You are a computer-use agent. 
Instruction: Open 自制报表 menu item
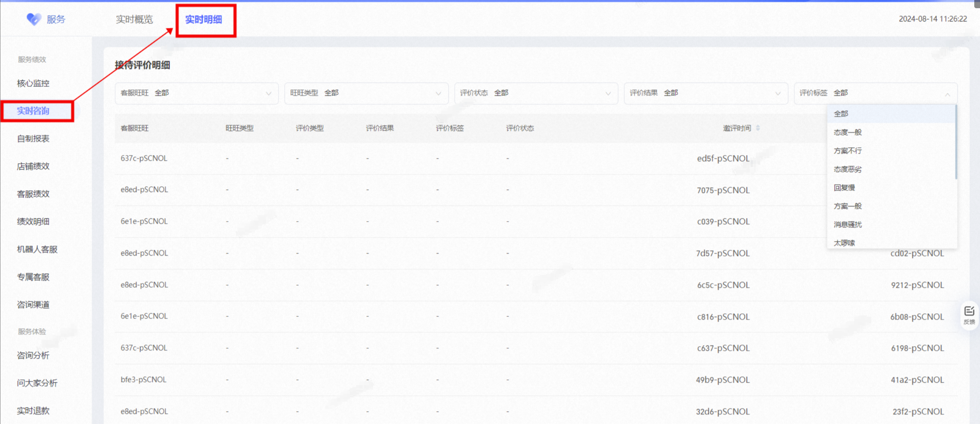point(33,139)
